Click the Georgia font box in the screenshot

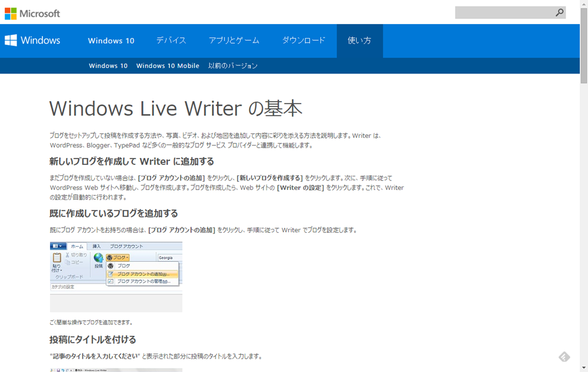click(x=169, y=258)
